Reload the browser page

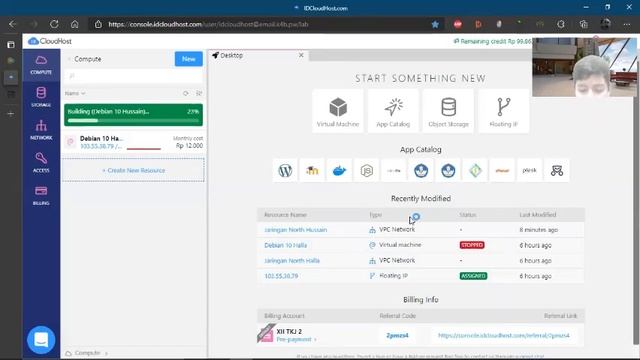(54, 24)
